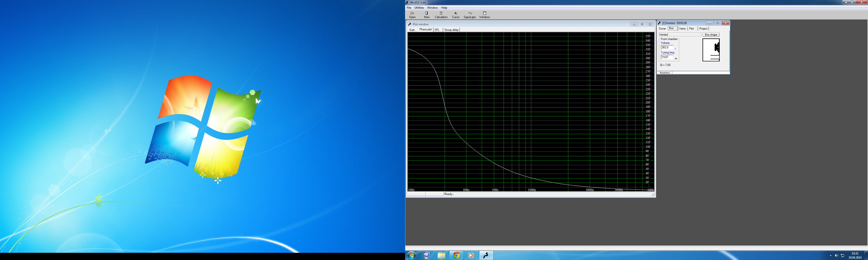
Task: Open Windows Explorer from taskbar
Action: pyautogui.click(x=441, y=255)
